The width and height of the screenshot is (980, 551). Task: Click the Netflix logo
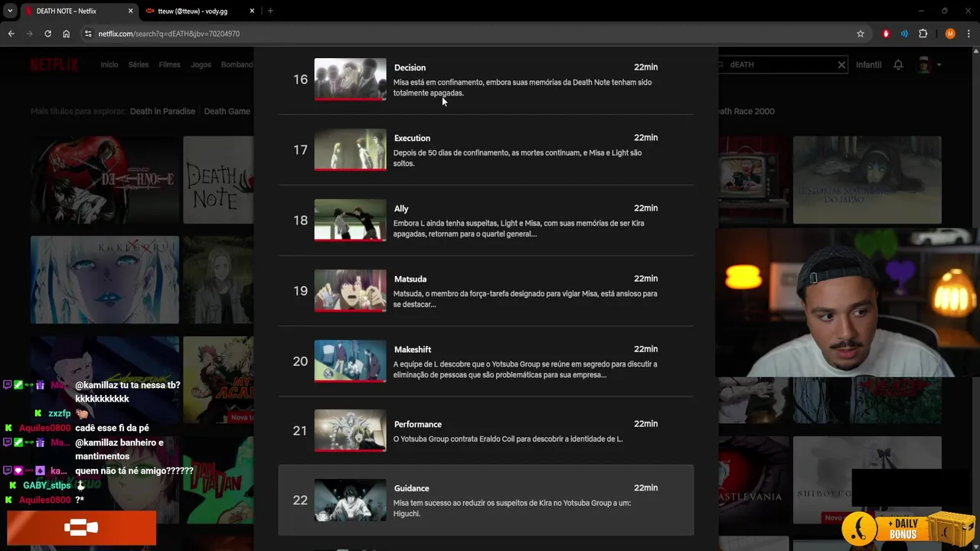click(x=54, y=64)
